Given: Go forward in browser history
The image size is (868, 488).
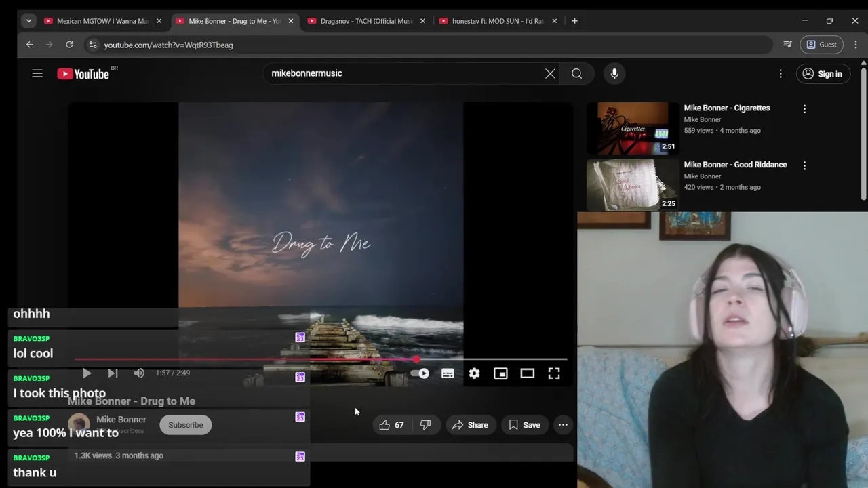Looking at the screenshot, I should click(49, 45).
